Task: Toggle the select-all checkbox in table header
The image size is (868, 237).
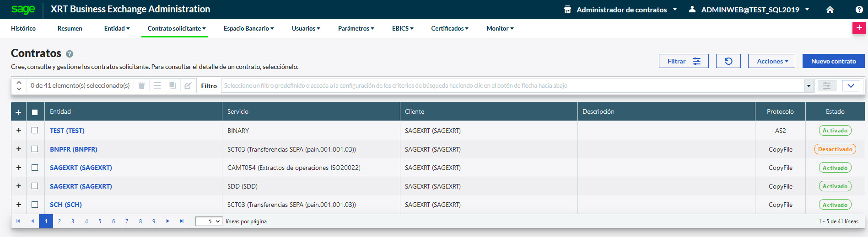Action: 35,112
